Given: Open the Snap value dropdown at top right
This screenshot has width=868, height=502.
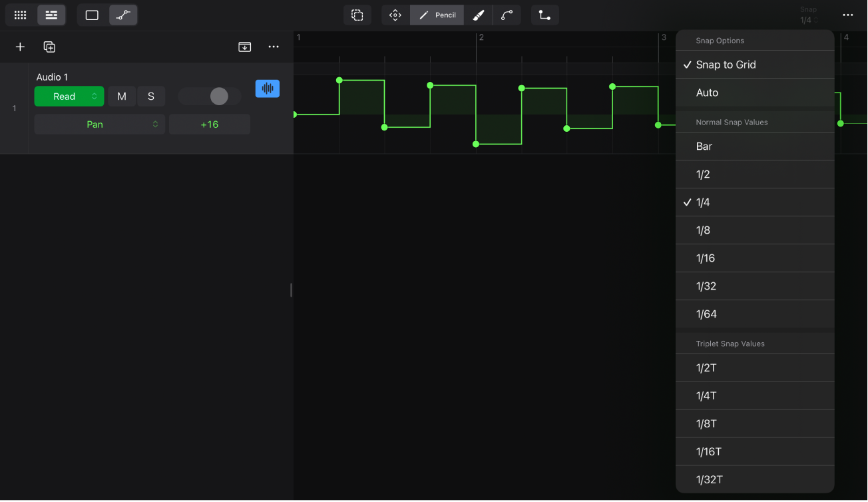Looking at the screenshot, I should click(x=808, y=15).
